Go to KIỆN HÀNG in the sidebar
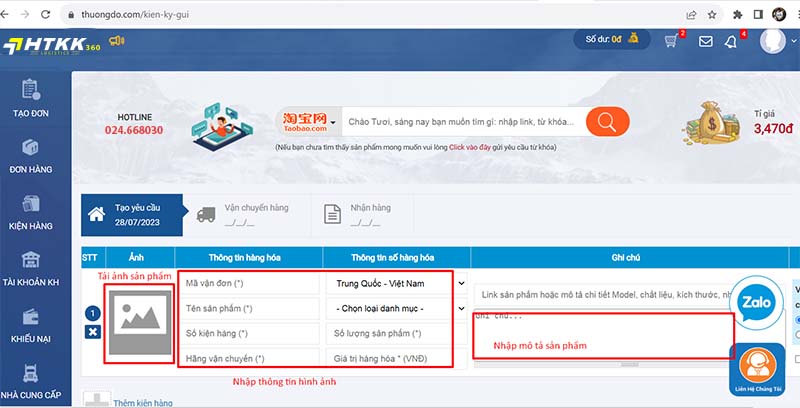The width and height of the screenshot is (800, 408). 31,212
